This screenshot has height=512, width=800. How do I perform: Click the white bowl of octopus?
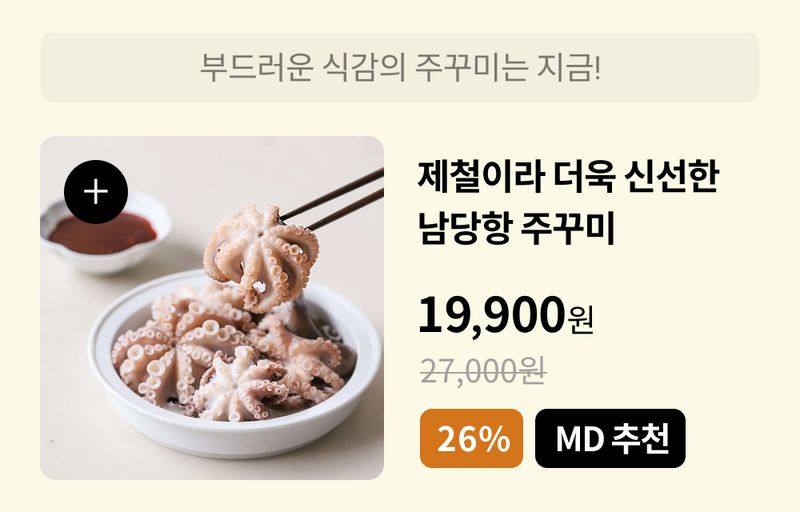236,365
